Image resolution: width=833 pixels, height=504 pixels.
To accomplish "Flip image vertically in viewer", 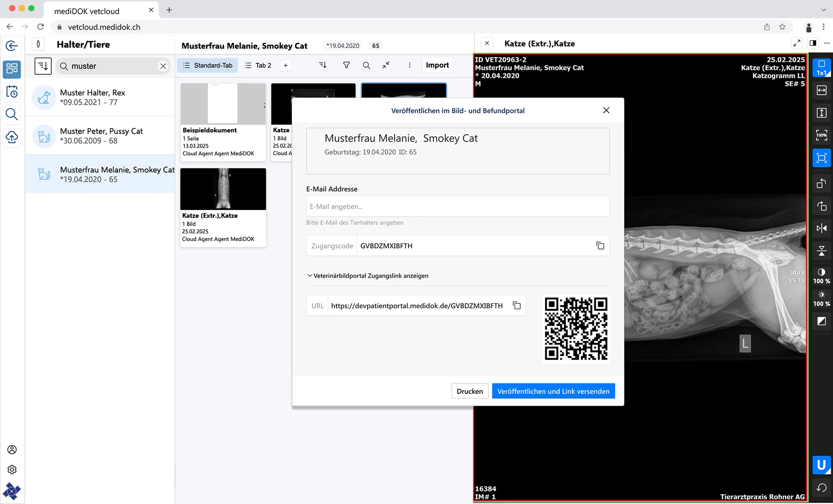I will 821,251.
